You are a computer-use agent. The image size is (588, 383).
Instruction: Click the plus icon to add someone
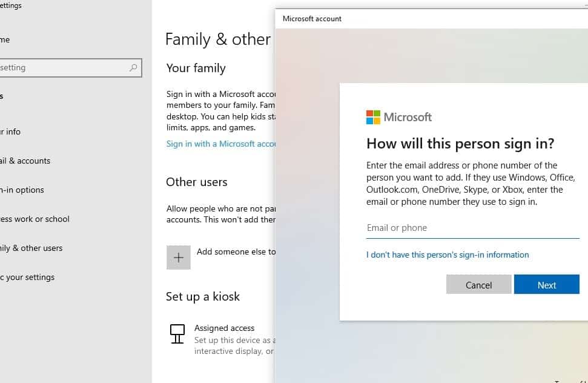(x=179, y=258)
